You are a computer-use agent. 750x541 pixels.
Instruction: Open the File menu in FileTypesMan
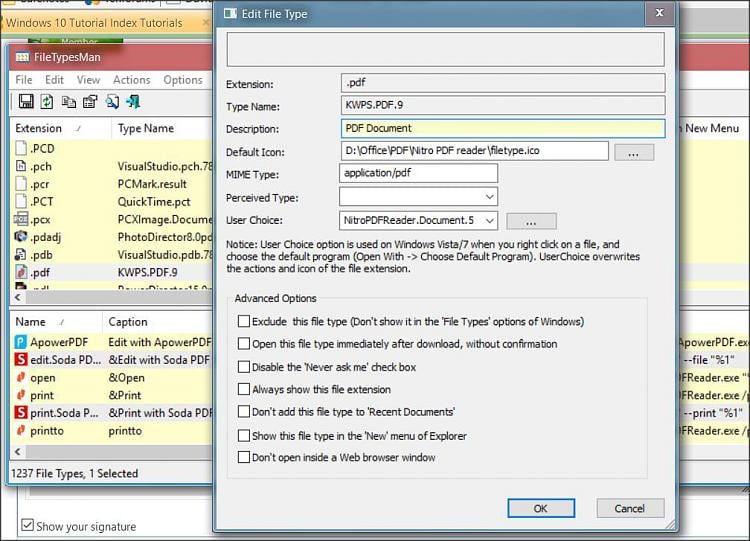tap(24, 80)
